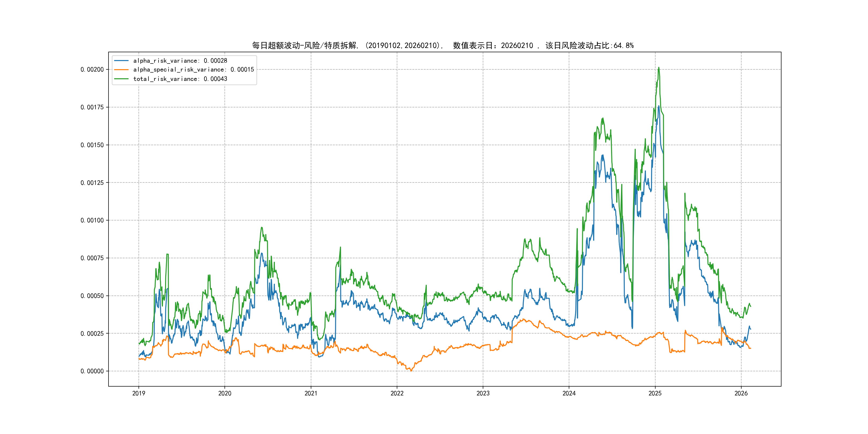Image resolution: width=868 pixels, height=434 pixels.
Task: Click the orange line's lowest point in early 2022
Action: [x=411, y=371]
